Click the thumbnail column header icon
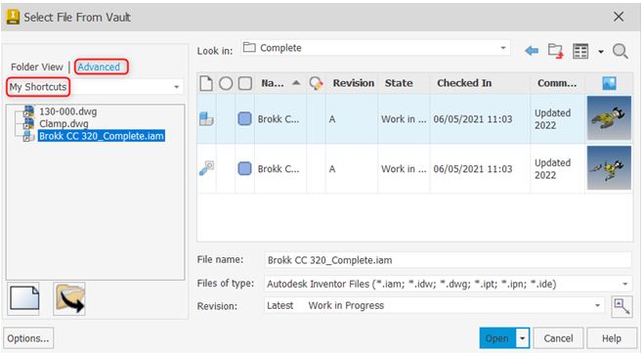Viewport: 644px width, 356px height. [x=609, y=83]
